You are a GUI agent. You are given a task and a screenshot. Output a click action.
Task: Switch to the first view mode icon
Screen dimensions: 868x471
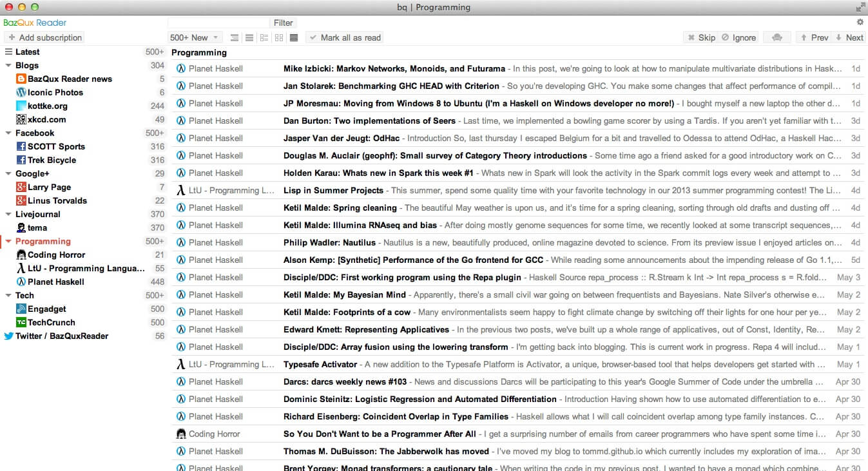[x=235, y=38]
